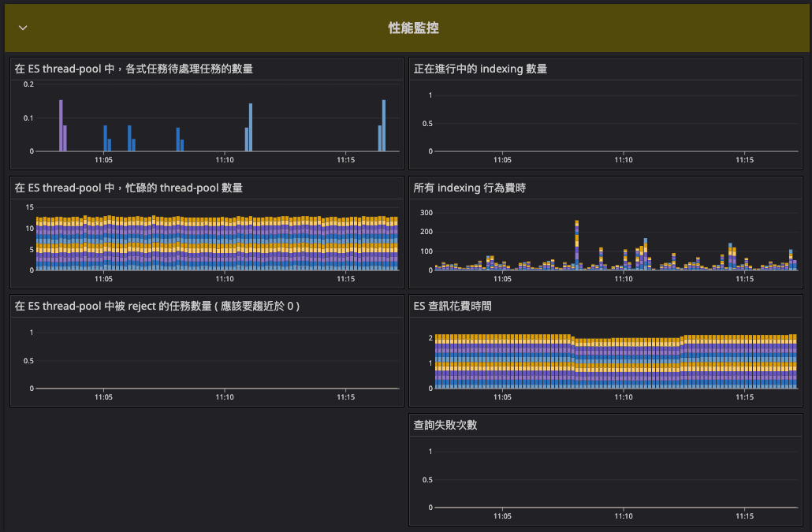Collapse the 性能監控 row using the chevron

(23, 28)
